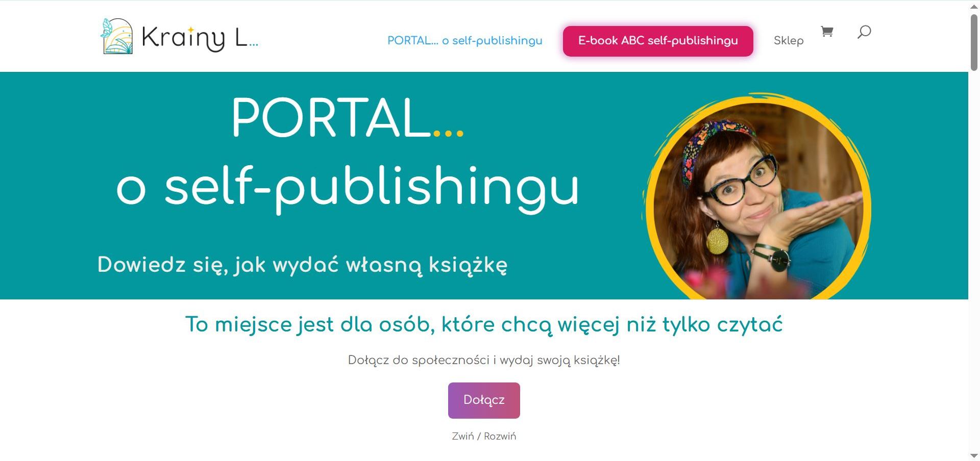The width and height of the screenshot is (980, 461).
Task: Click 'To miejsce jest dla osób' heading
Action: click(484, 325)
